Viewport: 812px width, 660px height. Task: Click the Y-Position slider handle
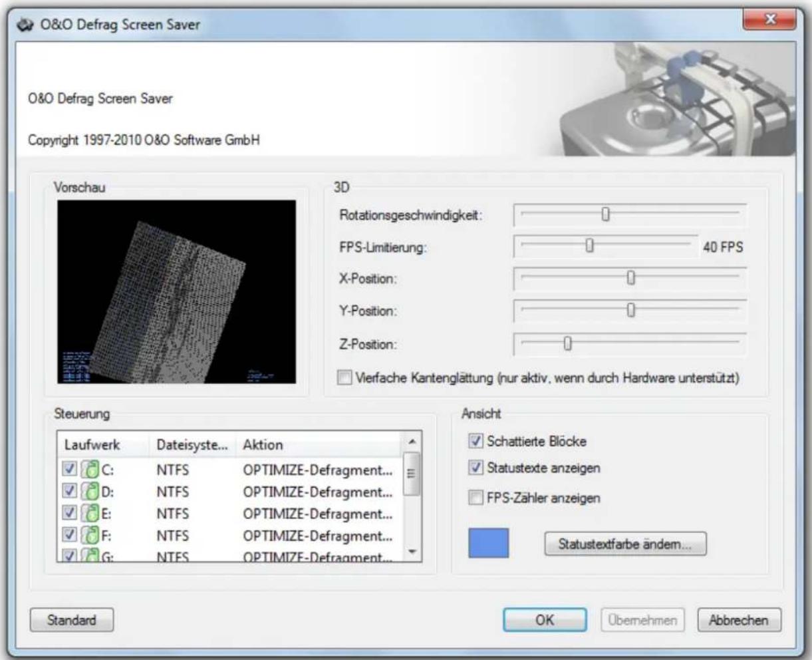pos(631,310)
